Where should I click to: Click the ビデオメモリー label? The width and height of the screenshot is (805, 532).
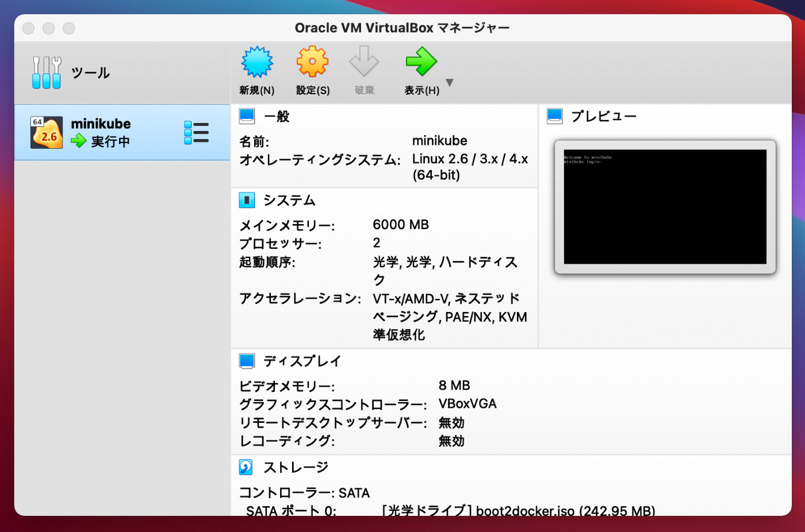(x=287, y=386)
